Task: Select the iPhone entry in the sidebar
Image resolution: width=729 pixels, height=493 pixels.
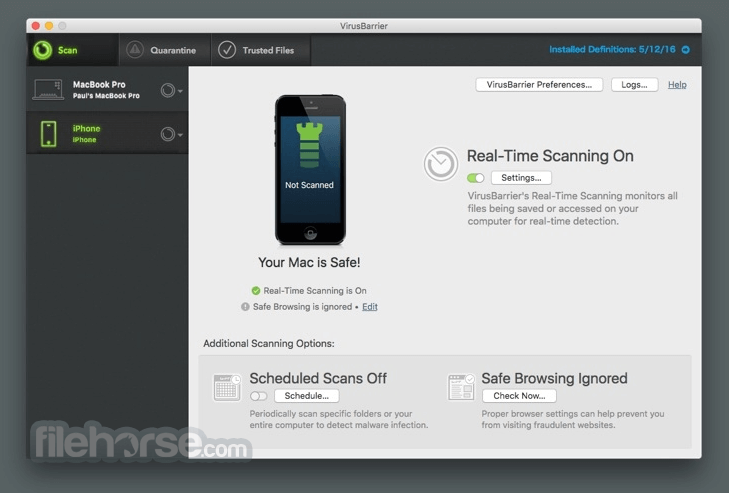Action: tap(107, 134)
